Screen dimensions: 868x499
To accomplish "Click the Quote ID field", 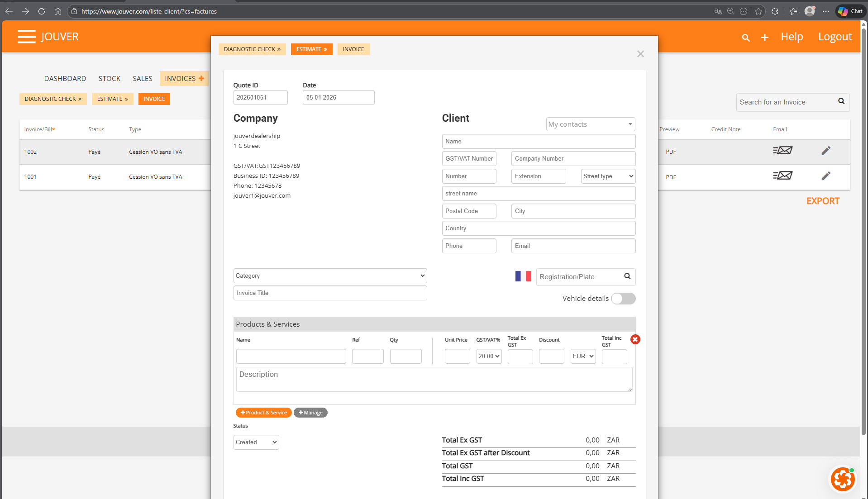I will [261, 98].
